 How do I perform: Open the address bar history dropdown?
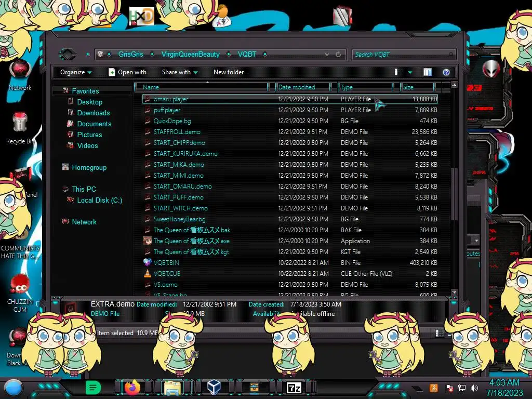click(327, 54)
